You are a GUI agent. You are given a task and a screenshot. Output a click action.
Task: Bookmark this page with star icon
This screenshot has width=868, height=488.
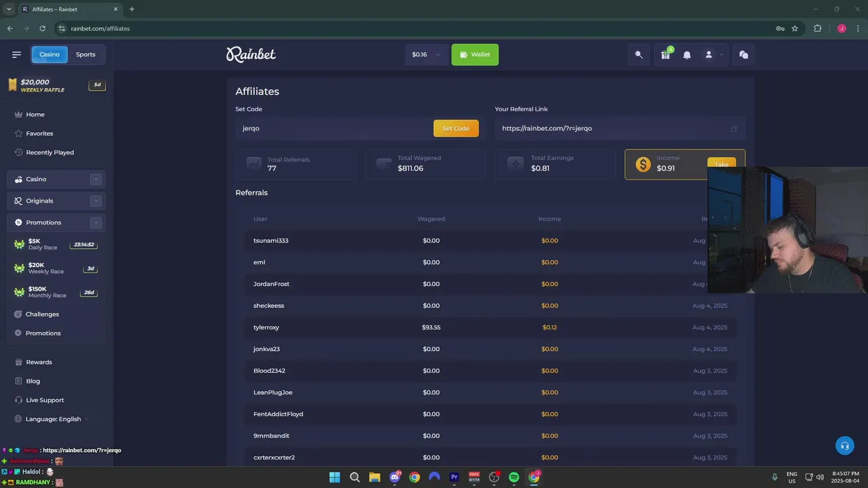pyautogui.click(x=795, y=28)
